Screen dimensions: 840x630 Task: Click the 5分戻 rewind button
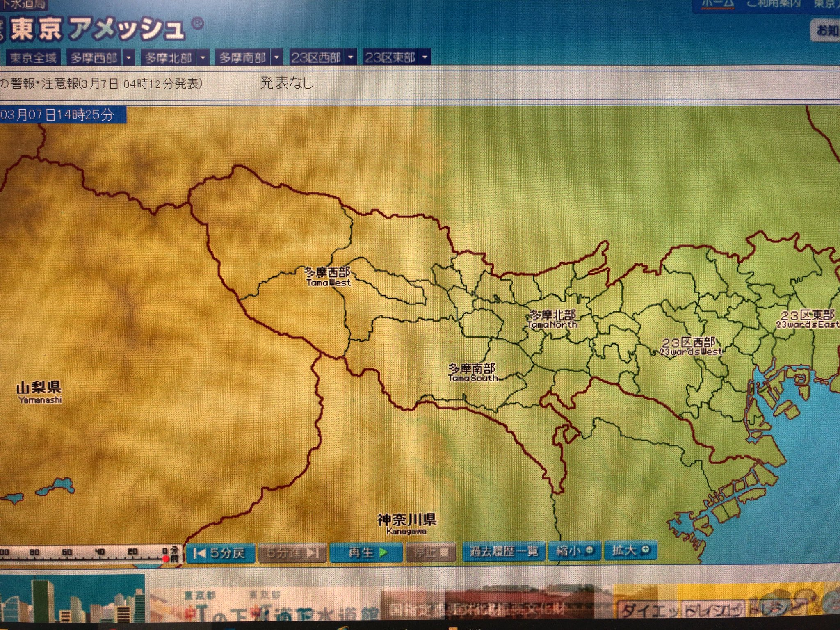(x=220, y=553)
